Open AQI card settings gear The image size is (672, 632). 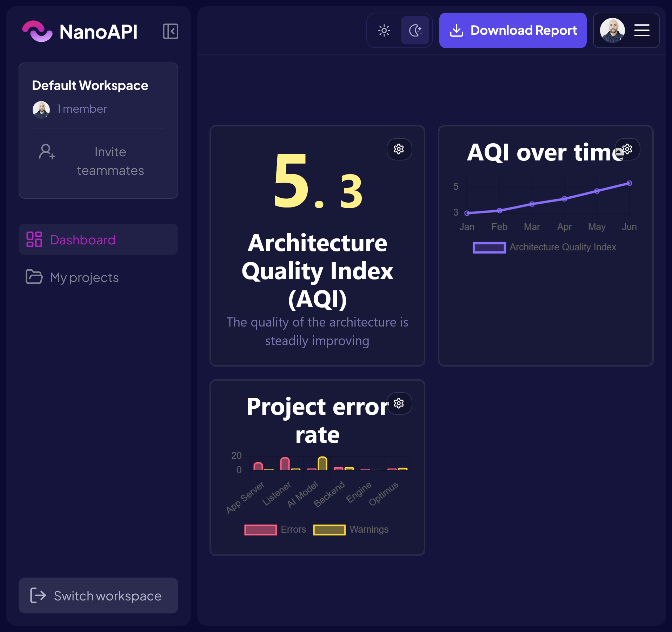[x=399, y=149]
